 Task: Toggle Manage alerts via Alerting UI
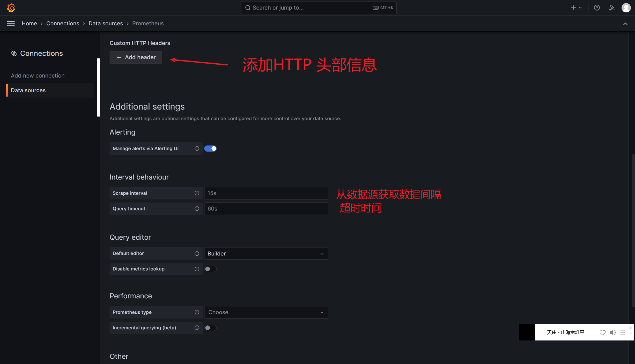[210, 148]
